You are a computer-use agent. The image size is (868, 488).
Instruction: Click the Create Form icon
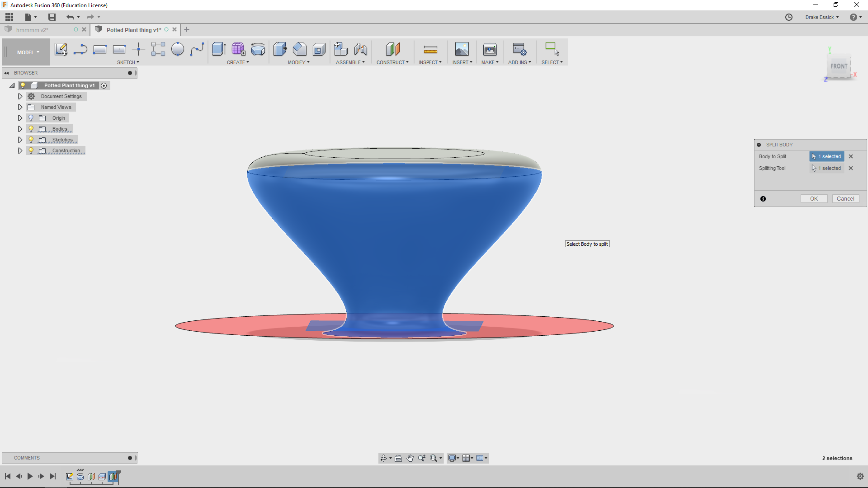(238, 49)
